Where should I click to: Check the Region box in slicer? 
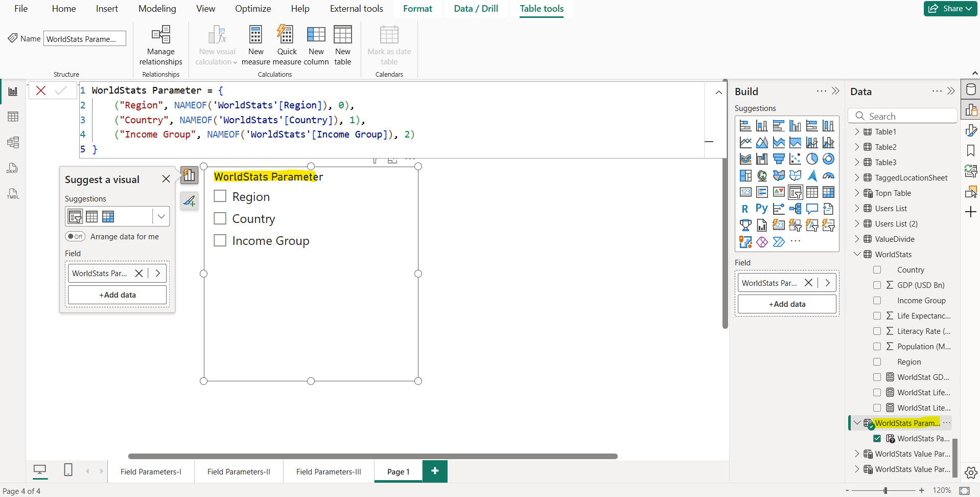220,196
